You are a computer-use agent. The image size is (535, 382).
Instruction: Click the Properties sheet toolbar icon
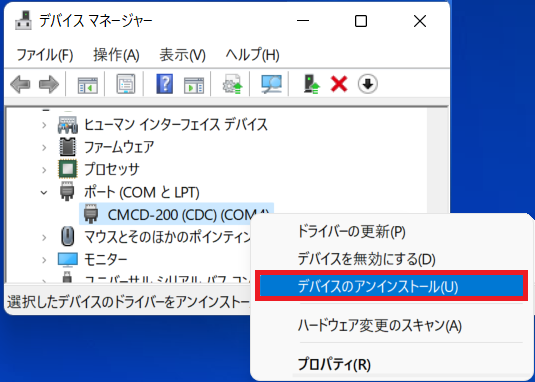[126, 84]
